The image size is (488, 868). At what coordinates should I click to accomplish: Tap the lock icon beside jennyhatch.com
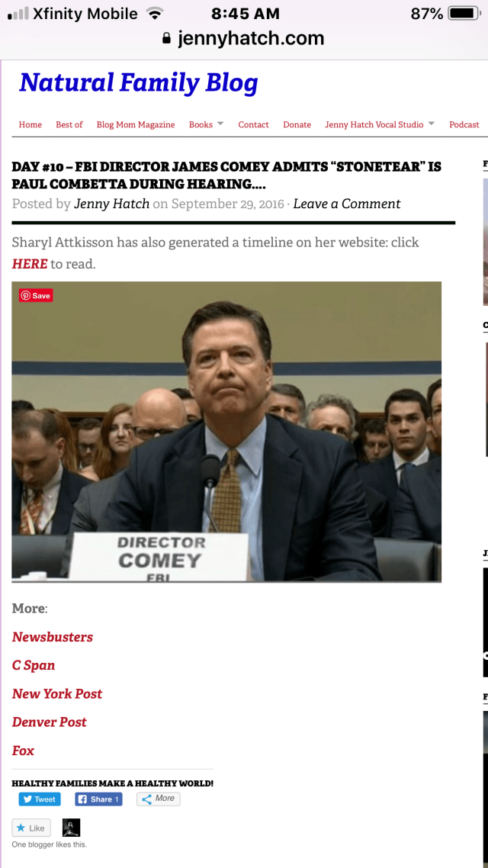point(166,38)
